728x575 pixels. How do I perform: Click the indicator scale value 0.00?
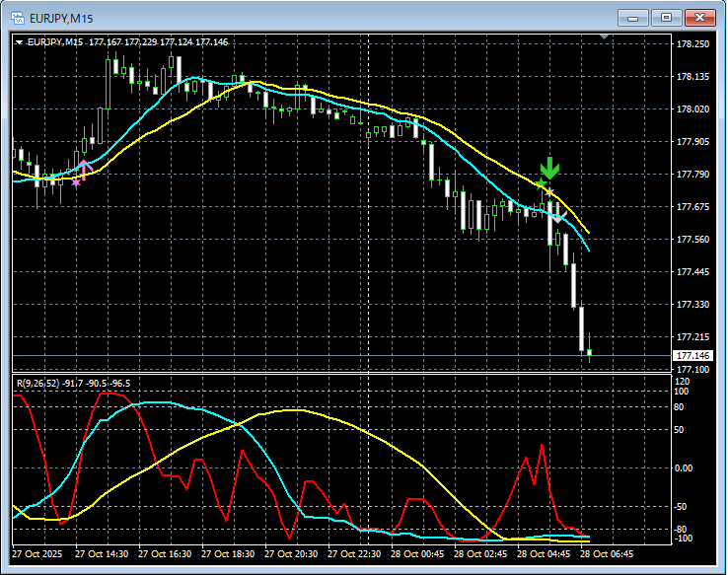684,468
